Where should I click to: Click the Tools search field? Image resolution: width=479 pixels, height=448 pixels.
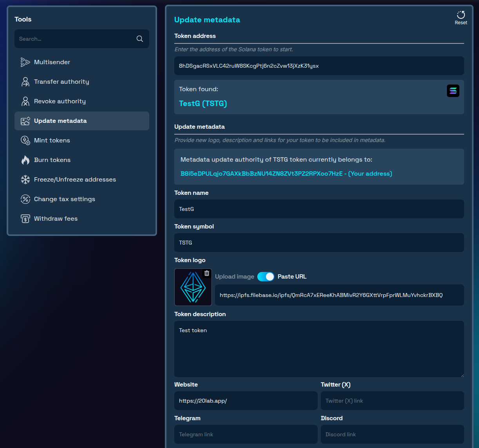click(x=82, y=39)
